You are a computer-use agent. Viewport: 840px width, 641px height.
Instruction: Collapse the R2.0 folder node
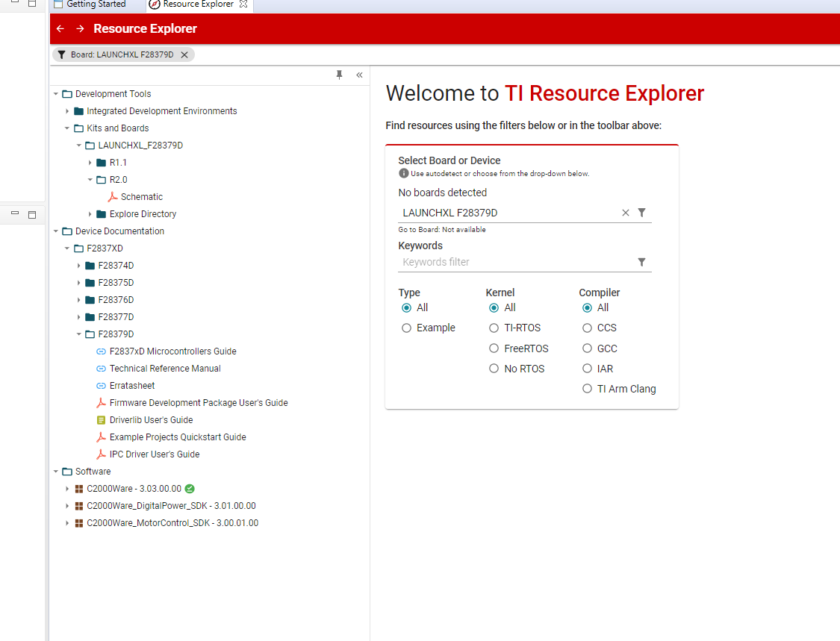click(x=90, y=179)
